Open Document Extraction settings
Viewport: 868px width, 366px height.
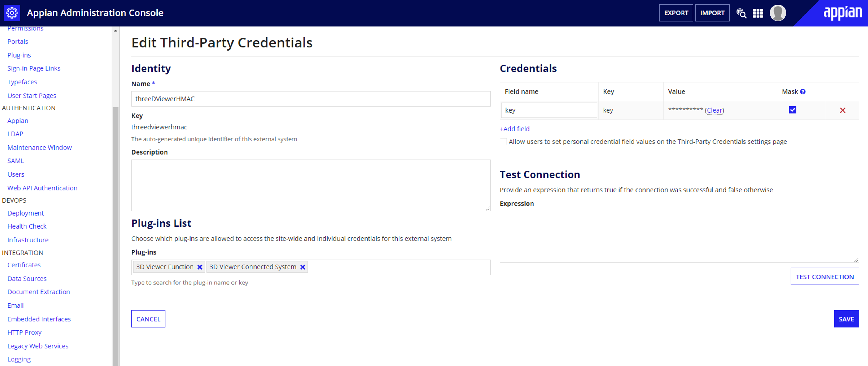(x=39, y=292)
